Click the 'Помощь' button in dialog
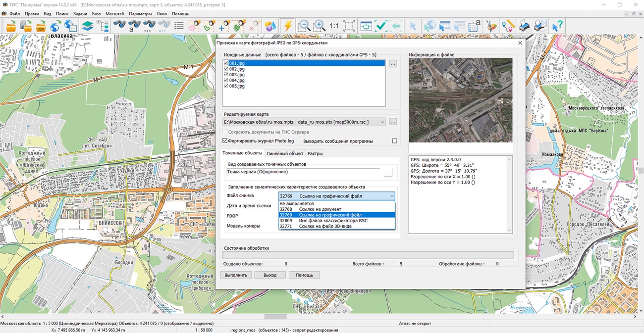Image resolution: width=644 pixels, height=333 pixels. pos(305,275)
